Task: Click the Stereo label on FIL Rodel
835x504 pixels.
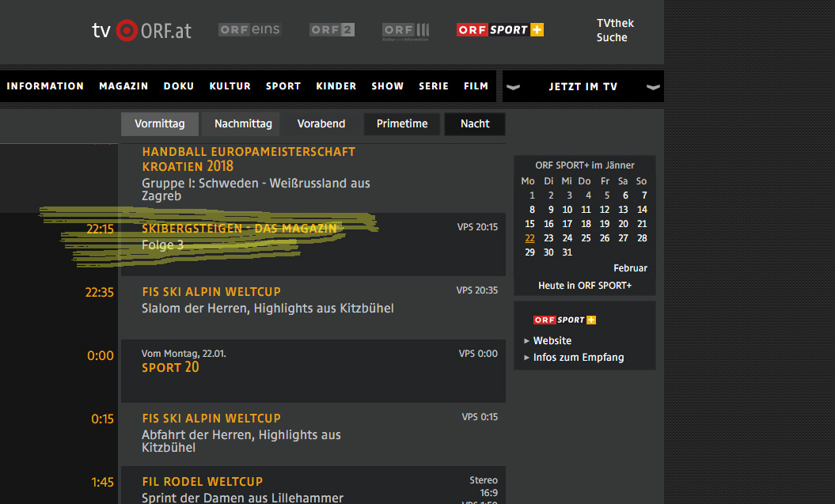Action: (x=484, y=480)
